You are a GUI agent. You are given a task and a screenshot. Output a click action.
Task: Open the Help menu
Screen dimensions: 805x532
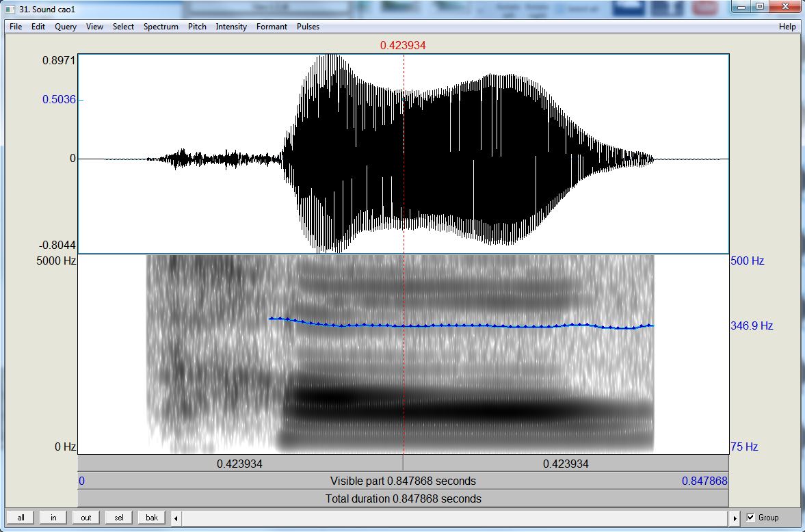click(787, 27)
